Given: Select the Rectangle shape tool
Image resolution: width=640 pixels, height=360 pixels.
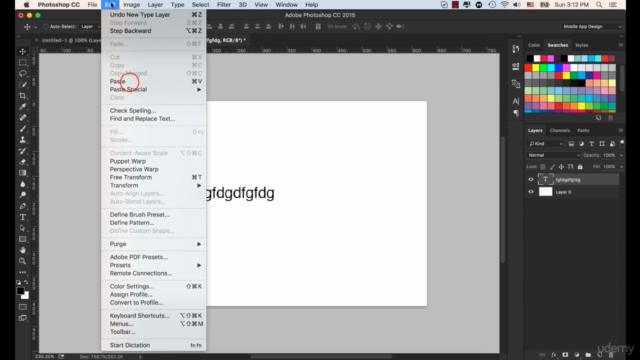Looking at the screenshot, I should [x=22, y=239].
